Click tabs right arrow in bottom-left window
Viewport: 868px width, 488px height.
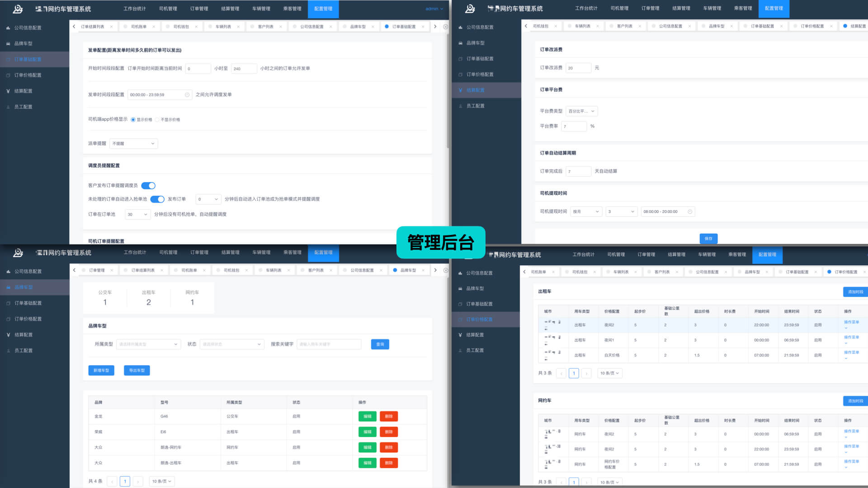[x=435, y=270]
